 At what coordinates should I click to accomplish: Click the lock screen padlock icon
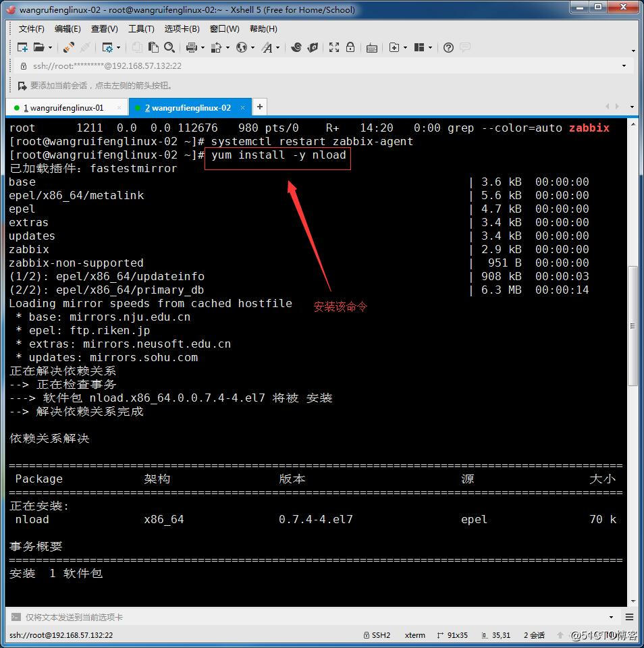350,47
